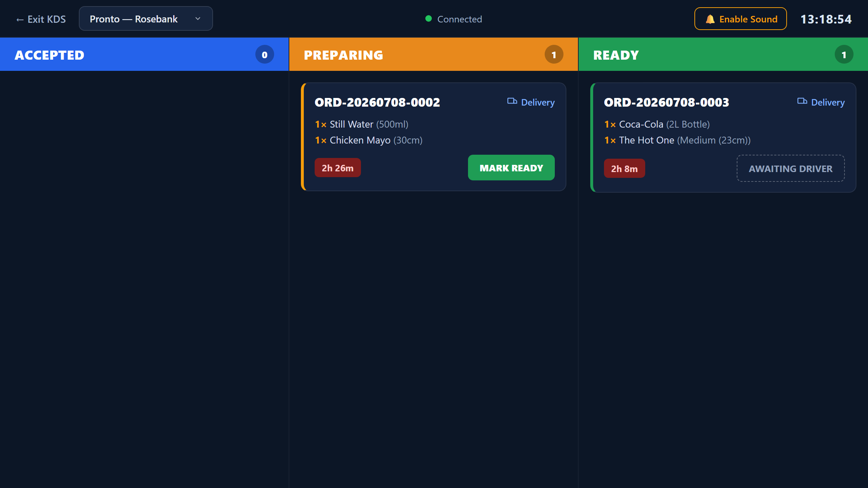This screenshot has width=868, height=488.
Task: Click the green Connected status dot
Action: point(429,19)
